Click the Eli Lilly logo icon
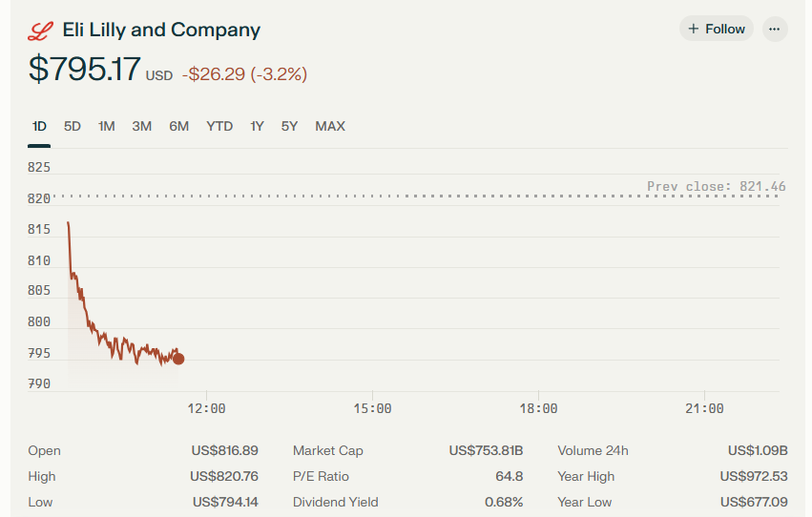Screen dimensions: 812x517 (40, 31)
